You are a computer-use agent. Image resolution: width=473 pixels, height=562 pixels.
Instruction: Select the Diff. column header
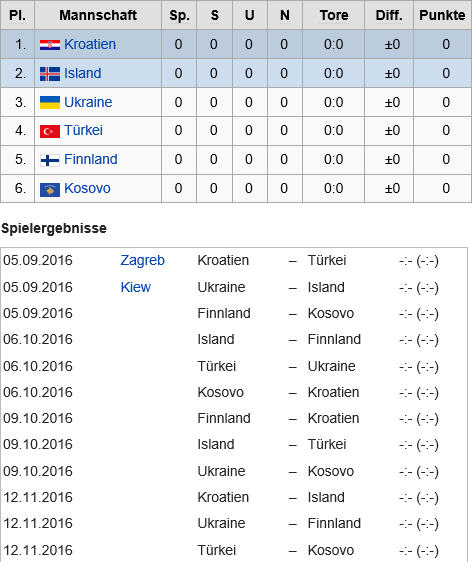389,15
